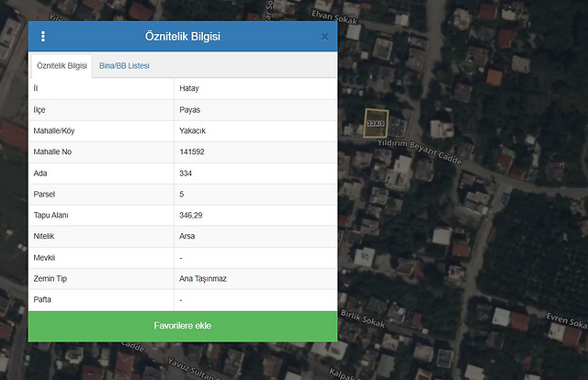The width and height of the screenshot is (588, 380).
Task: Click the Mahalle No value 141592
Action: (192, 152)
